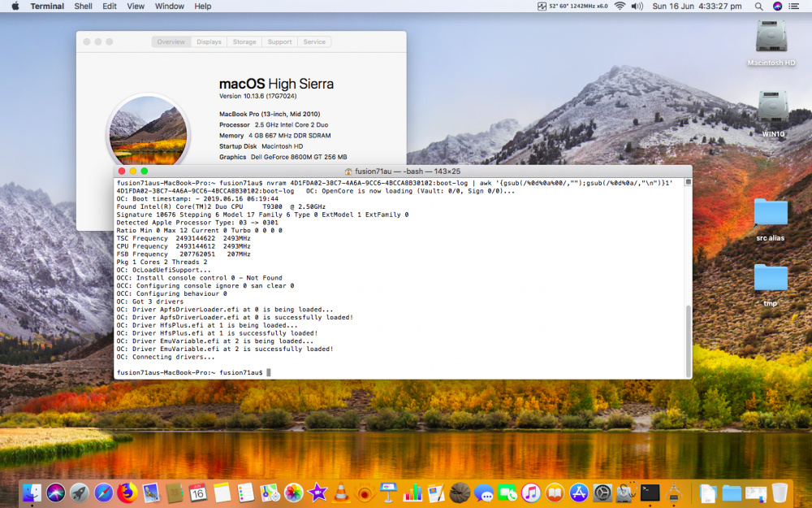Launch iMovie star icon in dock

[317, 493]
